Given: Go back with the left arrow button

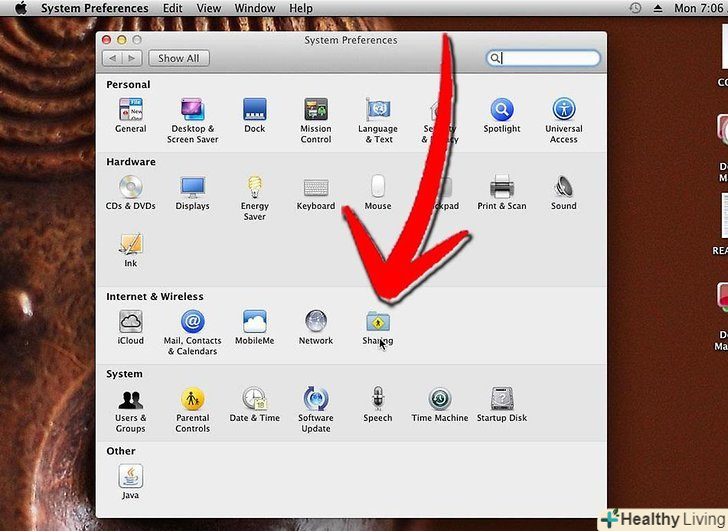Looking at the screenshot, I should [112, 58].
